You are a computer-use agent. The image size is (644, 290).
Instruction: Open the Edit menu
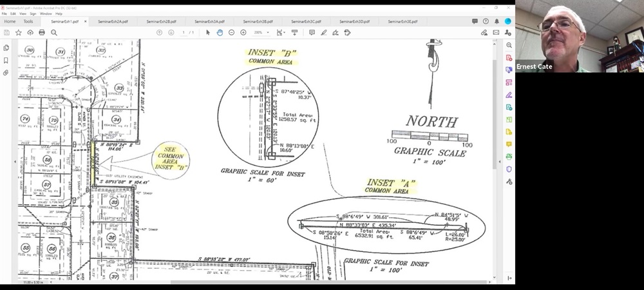[13, 14]
